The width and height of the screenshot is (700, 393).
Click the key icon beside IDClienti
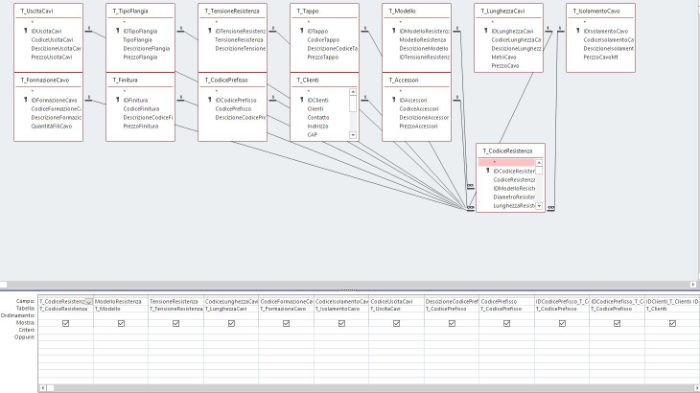coord(302,100)
